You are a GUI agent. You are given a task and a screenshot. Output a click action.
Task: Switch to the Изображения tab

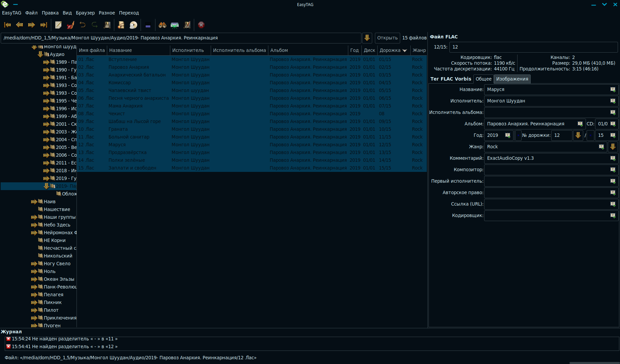tap(512, 79)
